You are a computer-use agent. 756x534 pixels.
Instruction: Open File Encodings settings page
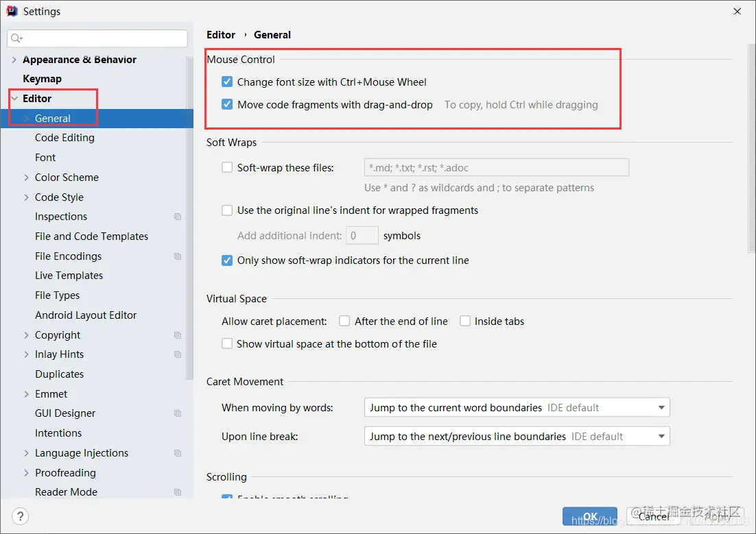click(68, 256)
